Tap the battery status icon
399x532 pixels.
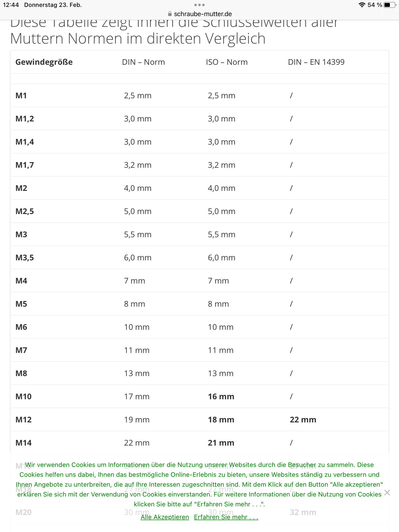coord(389,5)
